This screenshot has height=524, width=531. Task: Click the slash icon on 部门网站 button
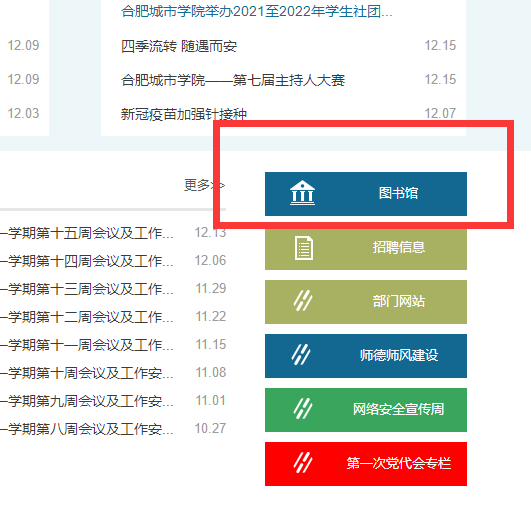tap(303, 301)
